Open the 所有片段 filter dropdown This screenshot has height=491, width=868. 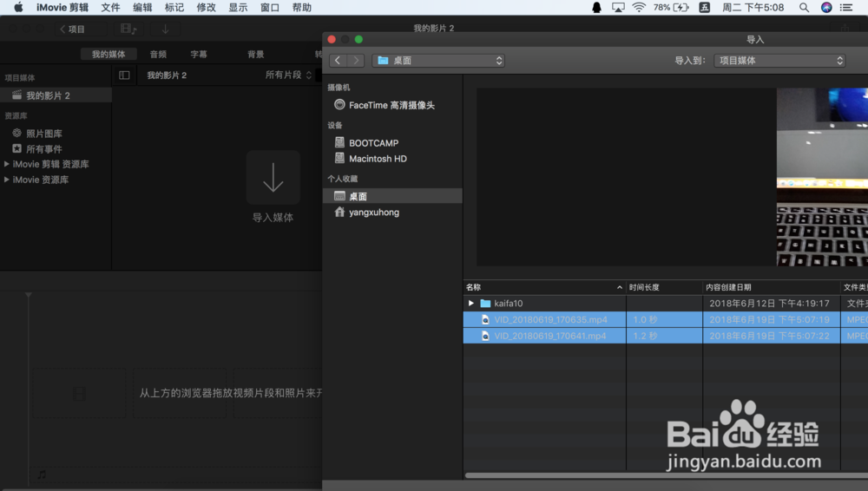coord(288,75)
